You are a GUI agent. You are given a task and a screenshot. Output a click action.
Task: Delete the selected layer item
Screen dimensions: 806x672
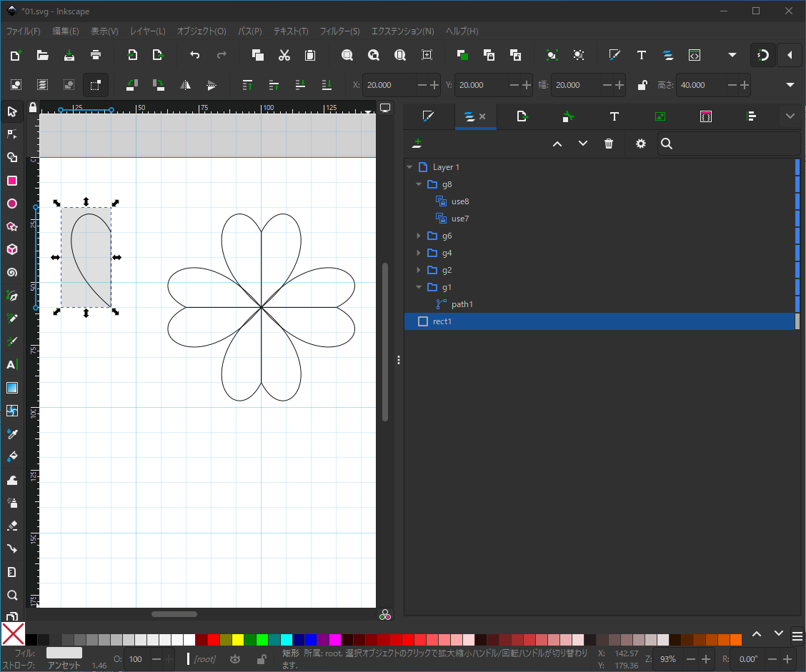609,144
